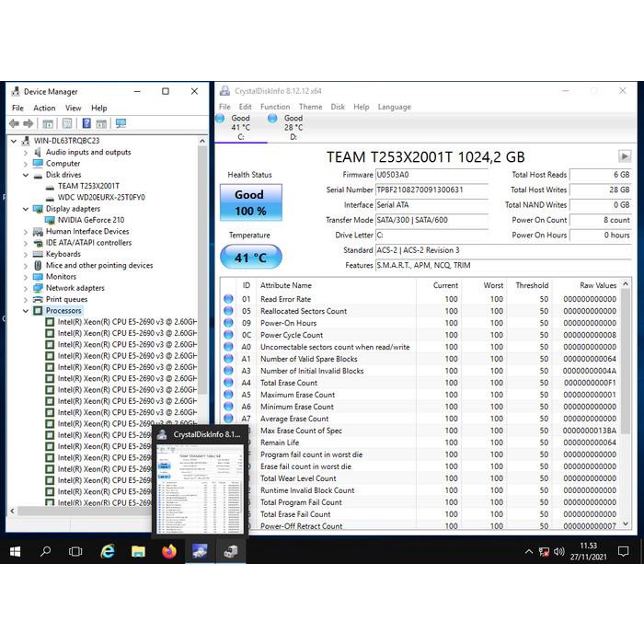Click the next disk arrow beside drive title

click(x=625, y=157)
